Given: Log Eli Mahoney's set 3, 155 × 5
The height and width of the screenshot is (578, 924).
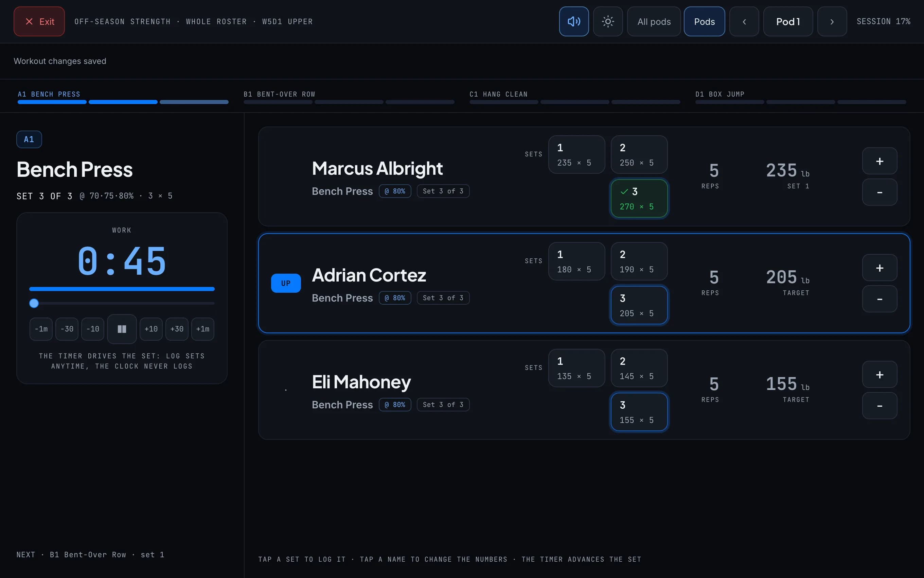Looking at the screenshot, I should point(639,412).
